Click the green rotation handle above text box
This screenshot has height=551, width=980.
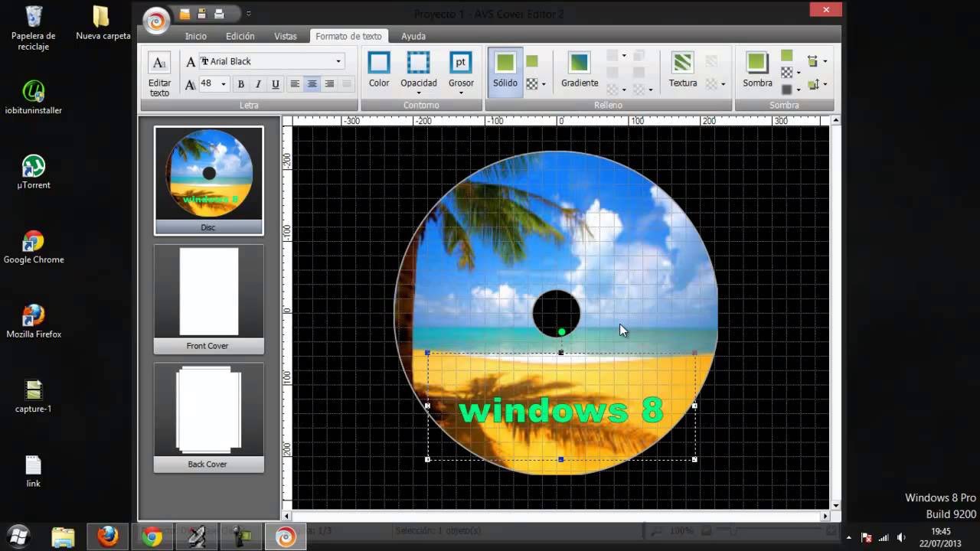pos(561,332)
